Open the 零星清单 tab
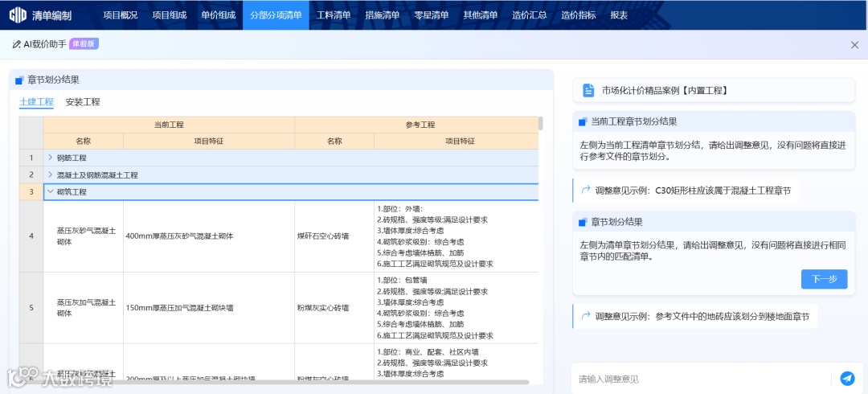This screenshot has height=394, width=868. [x=432, y=15]
